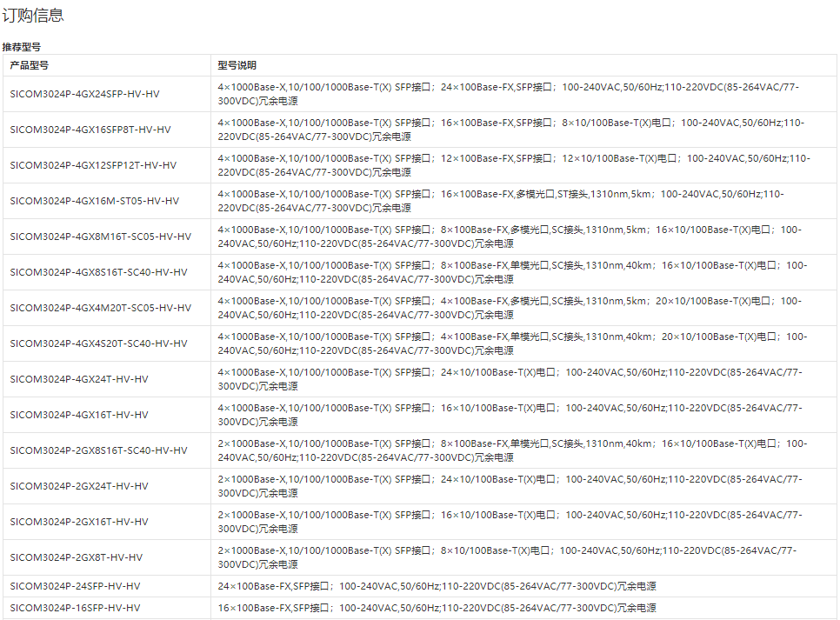Click model SICOM3024P-2GX24T-HV-HV

[x=79, y=486]
